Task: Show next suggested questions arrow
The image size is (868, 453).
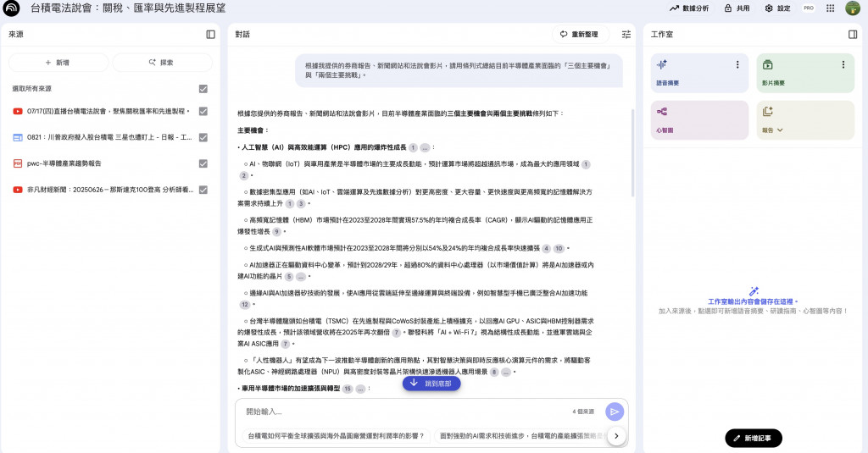Action: [616, 436]
